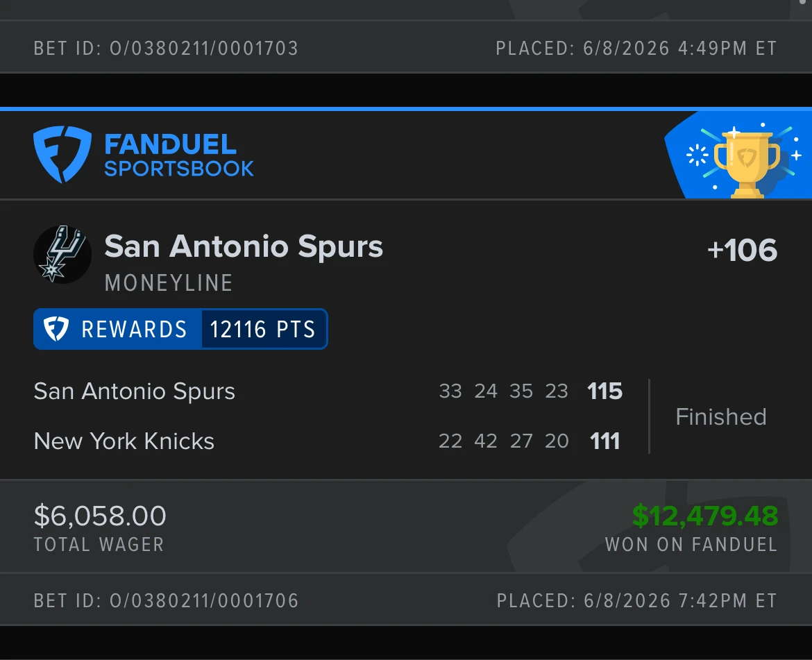Tap the Rewards badge shield icon

pyautogui.click(x=56, y=329)
